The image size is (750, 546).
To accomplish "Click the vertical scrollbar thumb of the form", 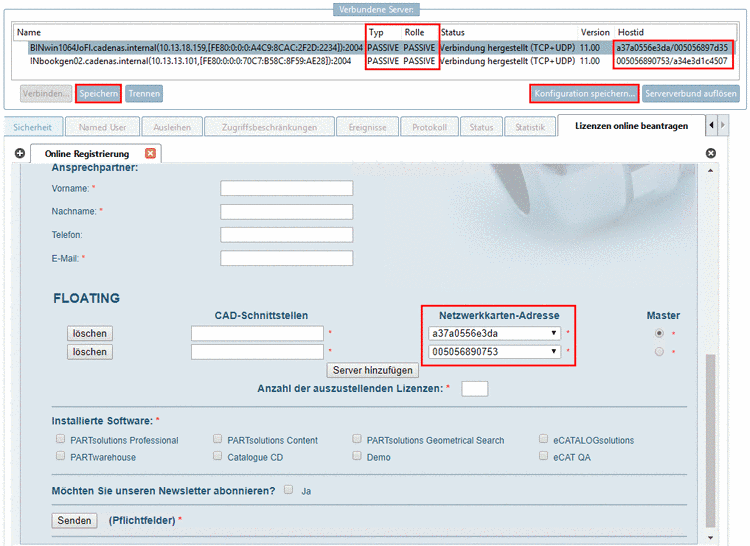I will point(711,440).
